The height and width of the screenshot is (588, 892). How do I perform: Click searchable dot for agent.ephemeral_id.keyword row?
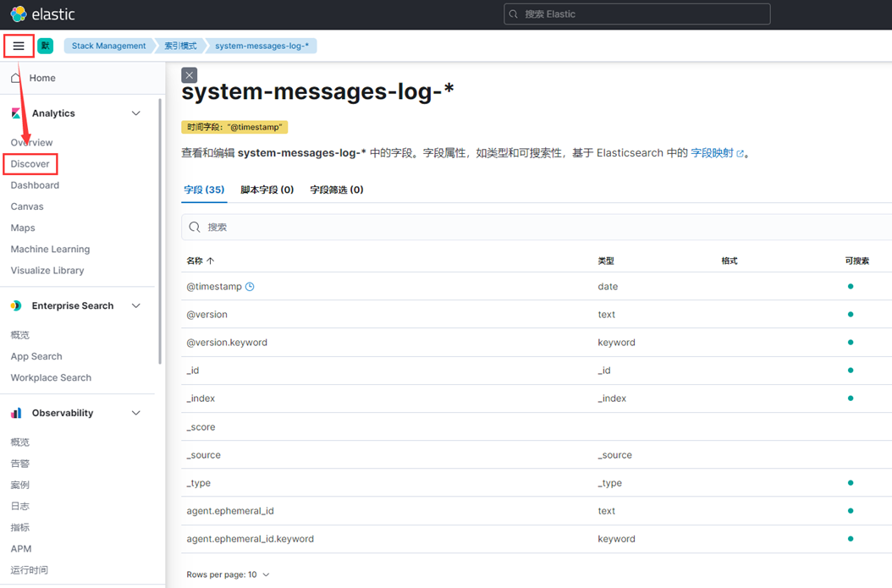coord(851,539)
